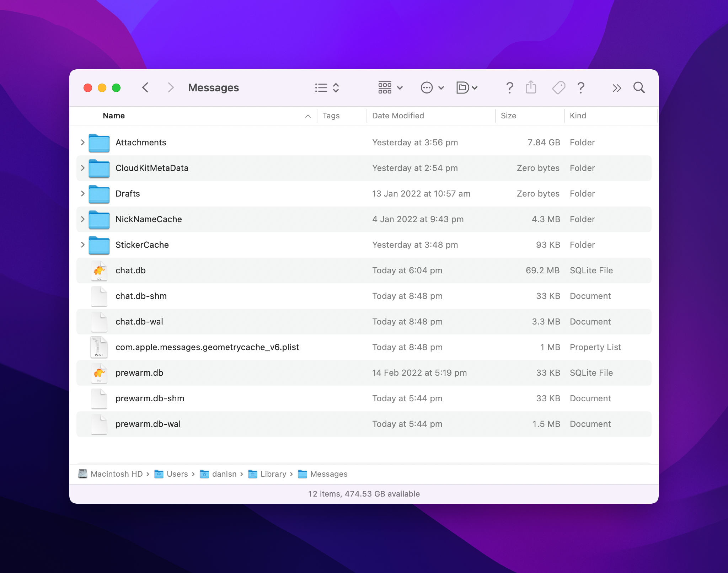
Task: Click the Share toolbar icon
Action: pos(531,87)
